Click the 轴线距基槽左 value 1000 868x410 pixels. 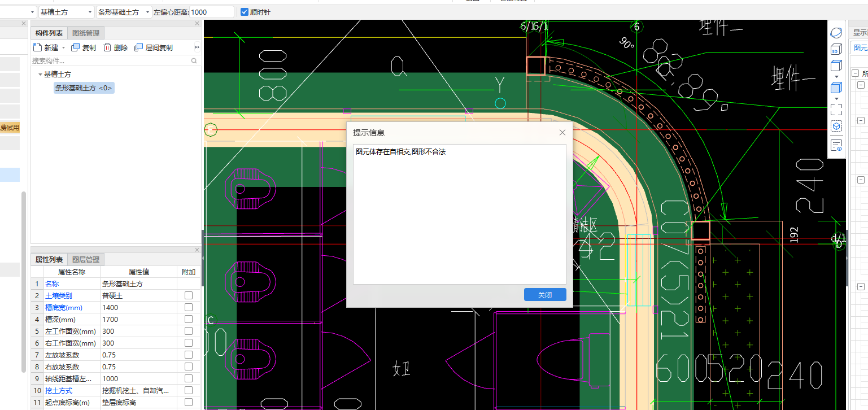[x=138, y=378]
